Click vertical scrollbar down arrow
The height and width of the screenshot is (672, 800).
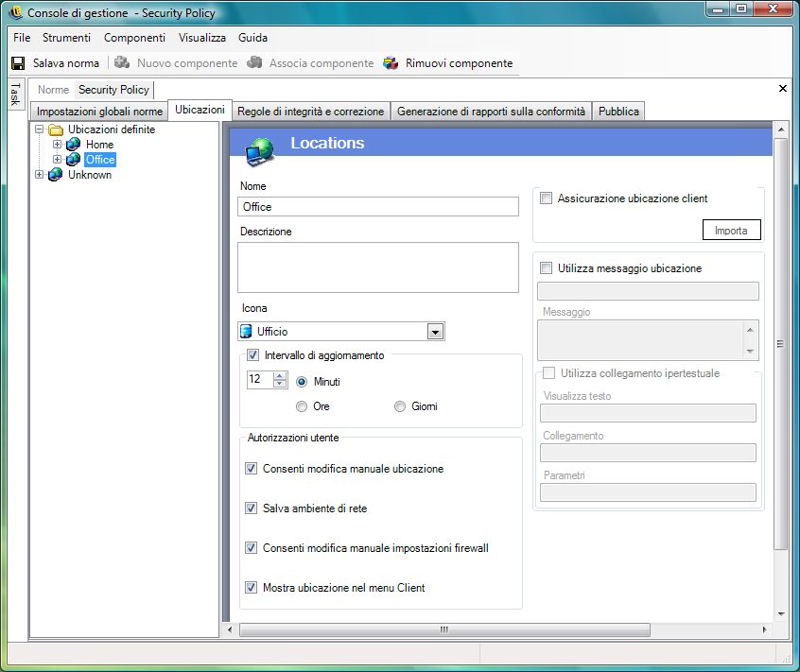coord(780,614)
